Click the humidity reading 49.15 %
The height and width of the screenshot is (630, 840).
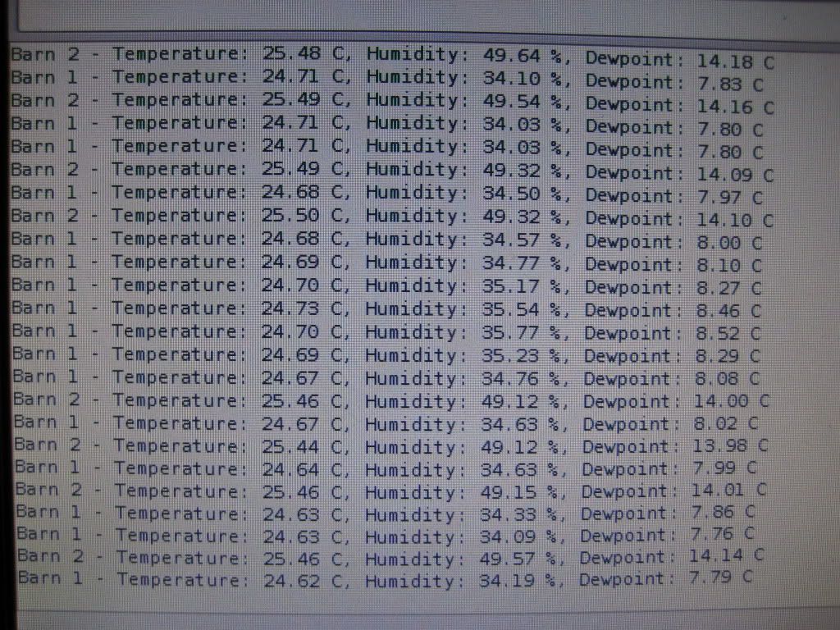pyautogui.click(x=519, y=493)
